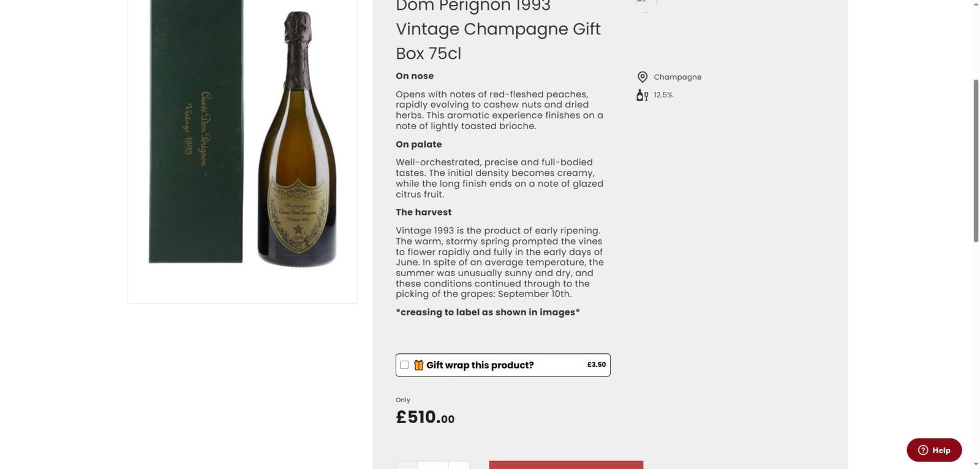Follow the Champagne region link

tap(677, 77)
